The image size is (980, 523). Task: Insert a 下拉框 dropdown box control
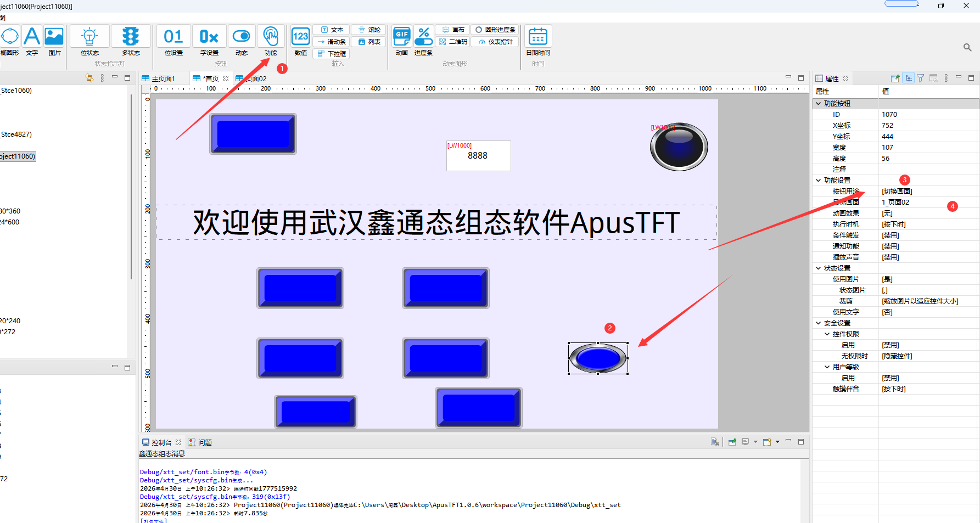pyautogui.click(x=332, y=54)
